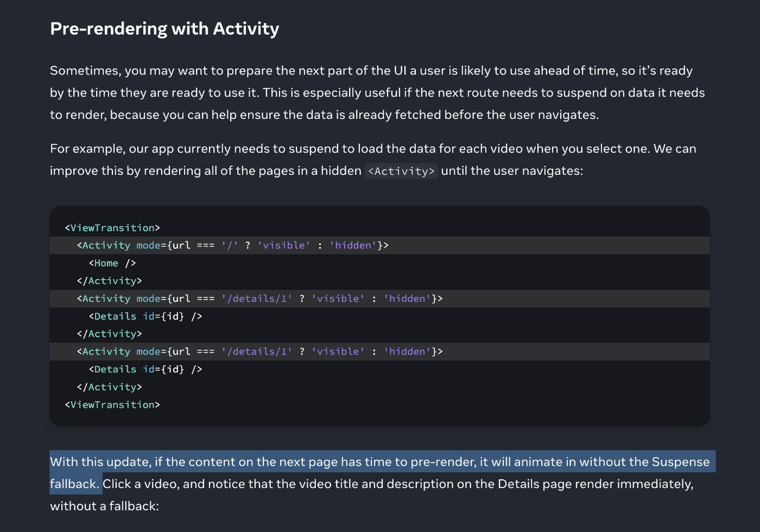Viewport: 760px width, 532px height.
Task: Select the <Home /> component in the code
Action: coord(111,263)
